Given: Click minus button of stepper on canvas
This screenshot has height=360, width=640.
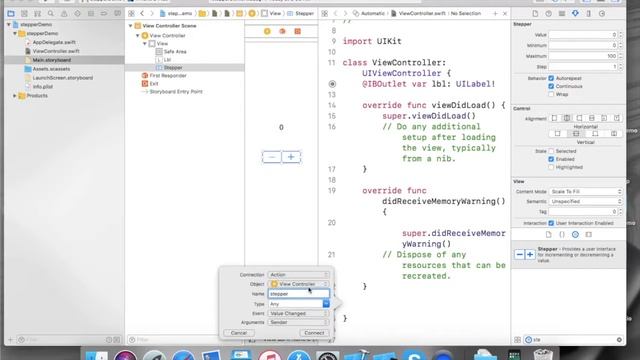Looking at the screenshot, I should pos(272,157).
